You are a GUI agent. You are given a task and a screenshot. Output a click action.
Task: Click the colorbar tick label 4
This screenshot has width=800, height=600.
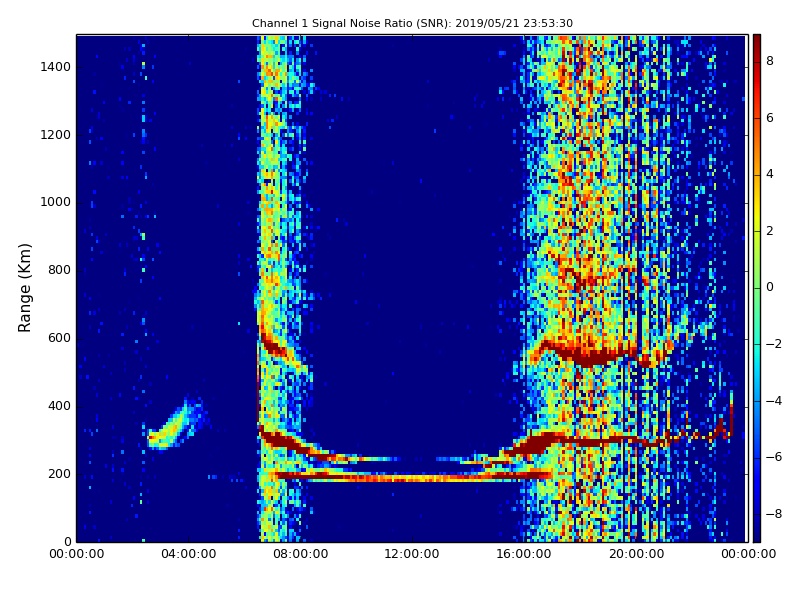[x=770, y=174]
